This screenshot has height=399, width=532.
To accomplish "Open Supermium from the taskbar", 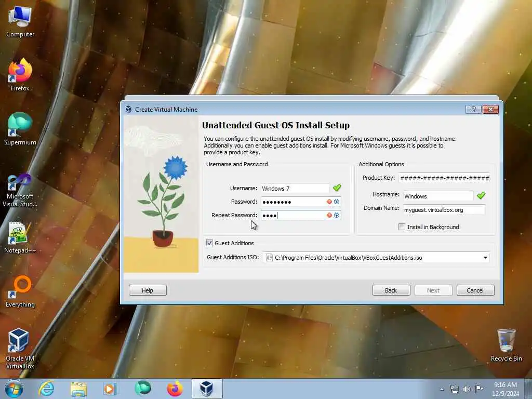I will [142, 389].
